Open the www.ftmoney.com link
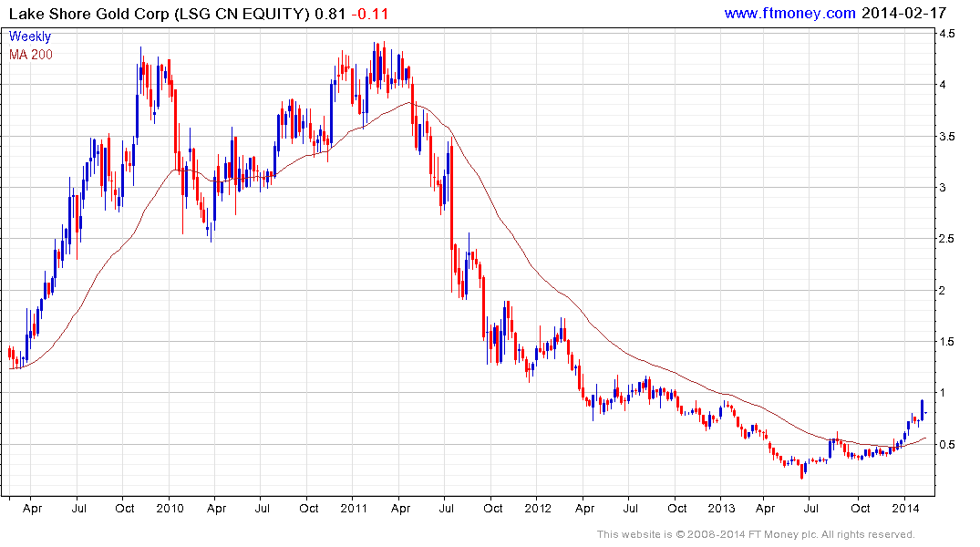This screenshot has height=547, width=980. click(x=789, y=13)
